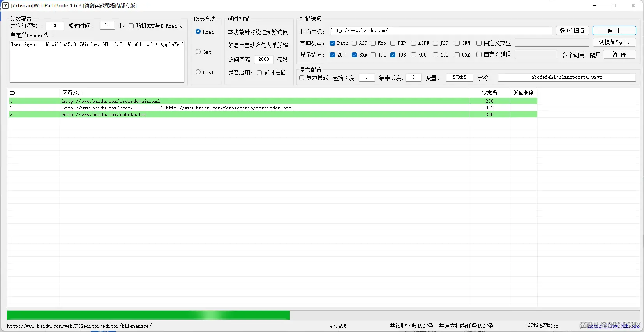Select the /user/ redirect result row
644x332 pixels.
coord(272,108)
